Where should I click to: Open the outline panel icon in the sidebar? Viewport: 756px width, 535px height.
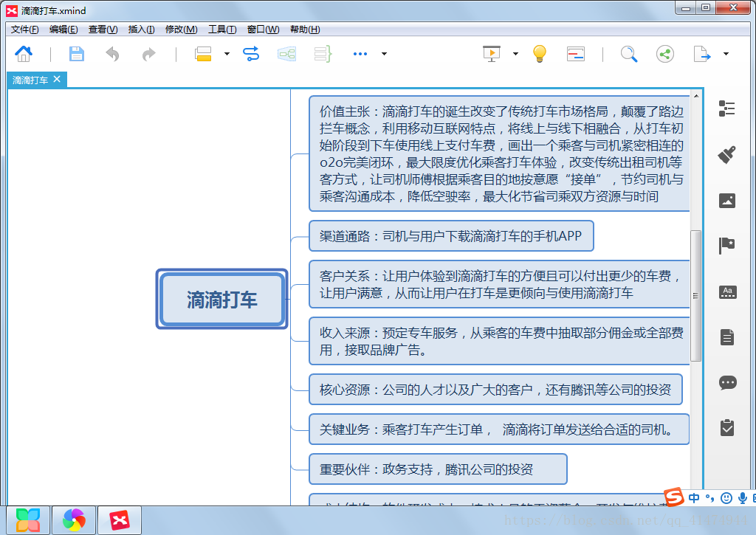coord(726,108)
